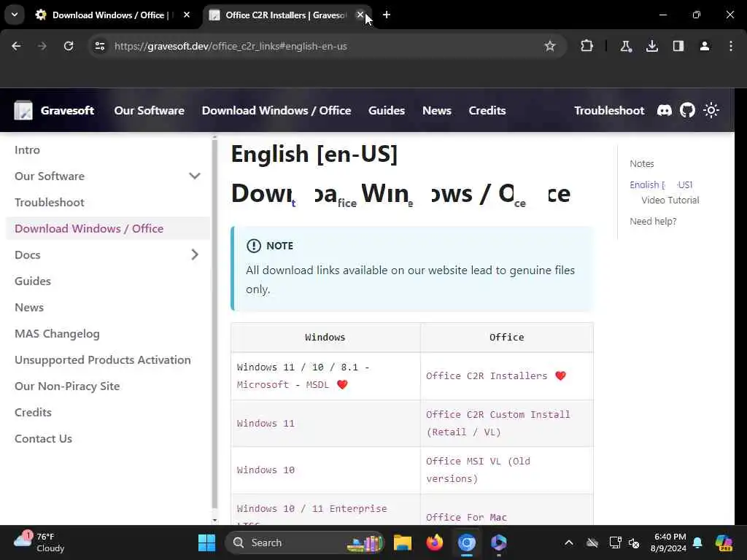
Task: Expand Docs chevron in sidebar
Action: tap(194, 254)
